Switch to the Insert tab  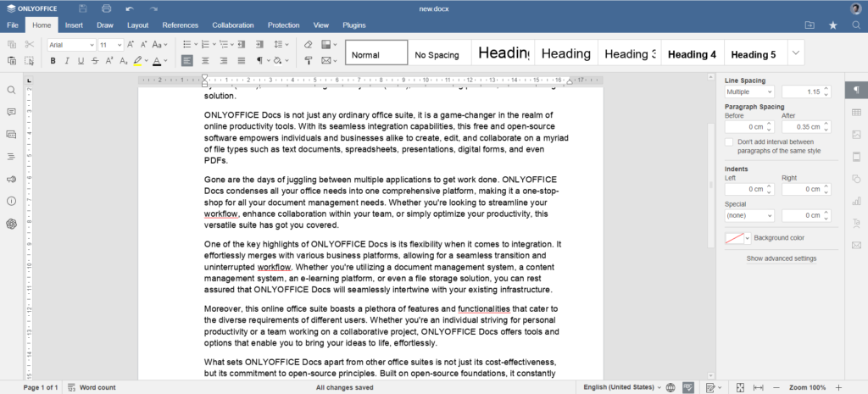(74, 25)
